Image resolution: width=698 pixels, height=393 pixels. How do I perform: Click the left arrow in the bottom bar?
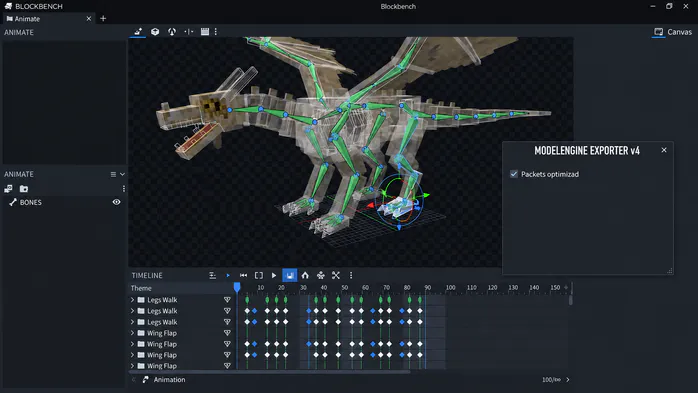(133, 380)
